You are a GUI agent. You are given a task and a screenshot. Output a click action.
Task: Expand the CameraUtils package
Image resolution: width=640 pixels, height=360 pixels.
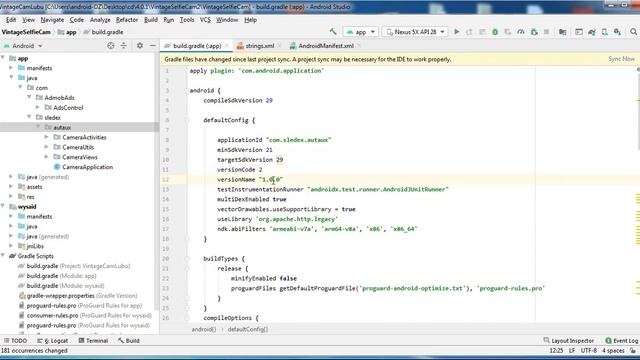[47, 147]
